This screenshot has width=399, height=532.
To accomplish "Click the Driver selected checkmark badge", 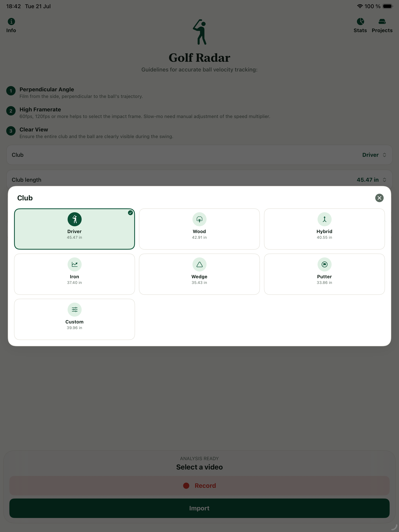I will click(x=130, y=213).
